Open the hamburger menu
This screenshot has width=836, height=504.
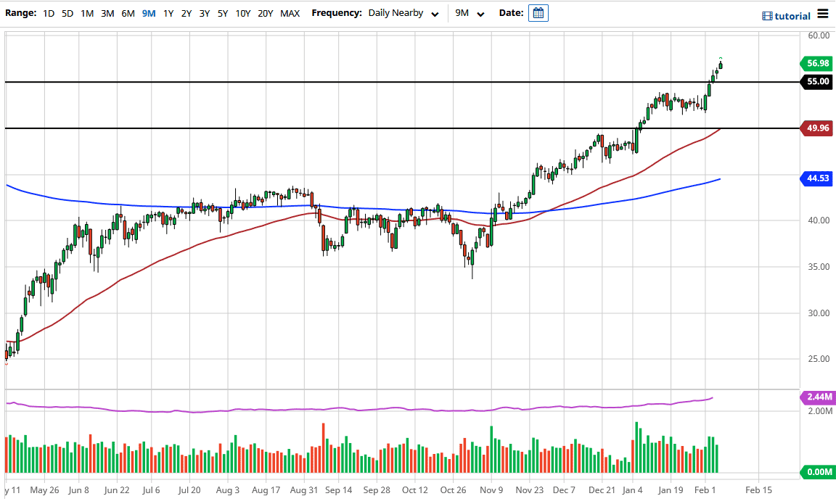[x=824, y=14]
